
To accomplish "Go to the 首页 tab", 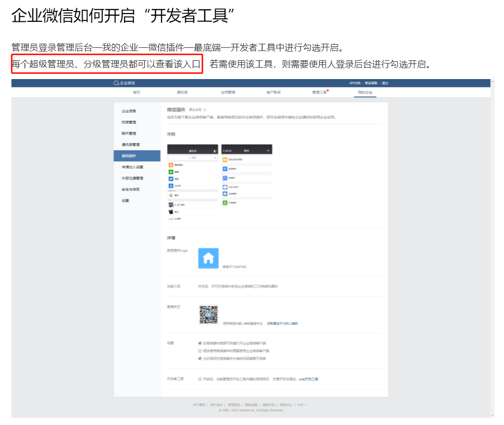I will tap(137, 93).
